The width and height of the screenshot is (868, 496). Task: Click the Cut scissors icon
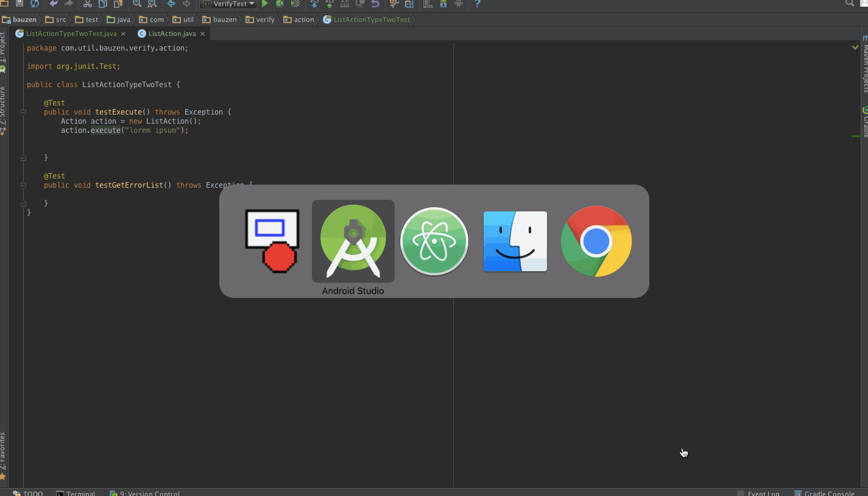(x=88, y=4)
